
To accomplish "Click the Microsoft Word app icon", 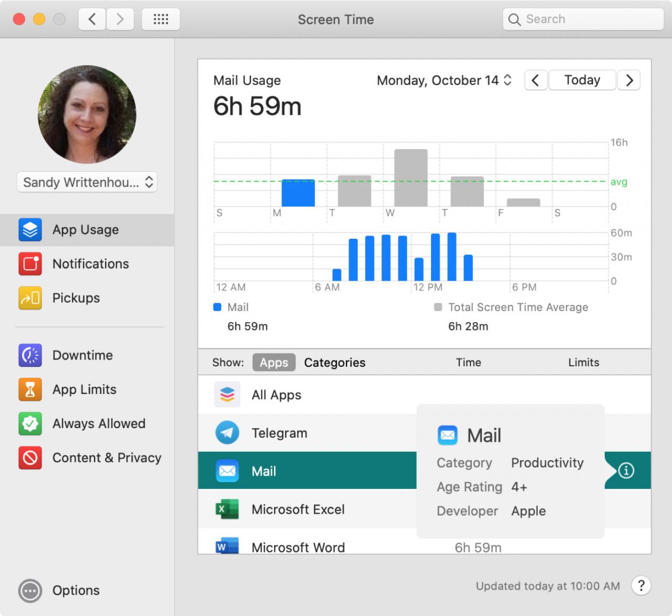I will 227,546.
